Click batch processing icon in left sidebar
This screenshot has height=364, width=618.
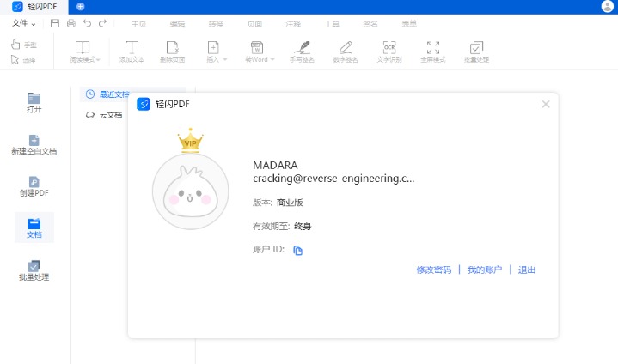pyautogui.click(x=34, y=265)
